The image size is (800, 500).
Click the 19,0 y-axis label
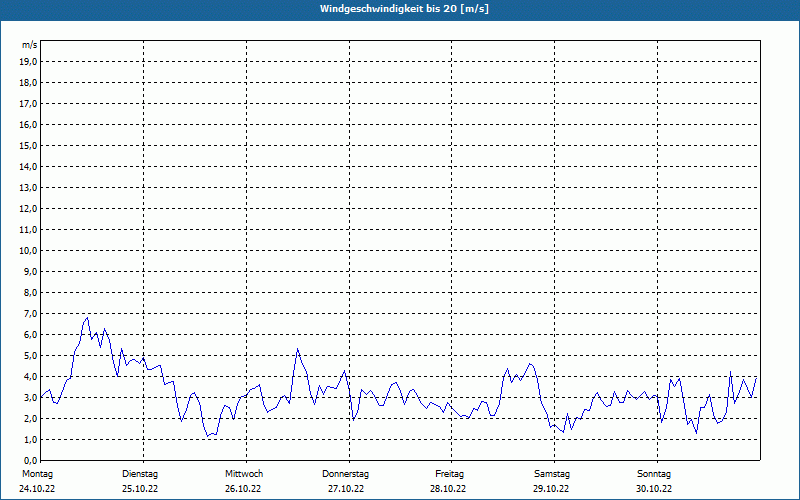tap(28, 62)
